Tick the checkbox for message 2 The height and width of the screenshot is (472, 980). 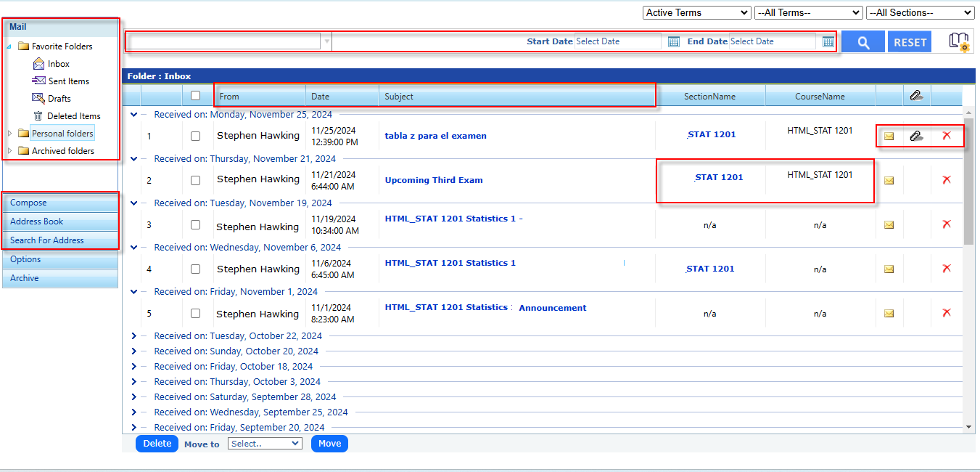coord(195,180)
